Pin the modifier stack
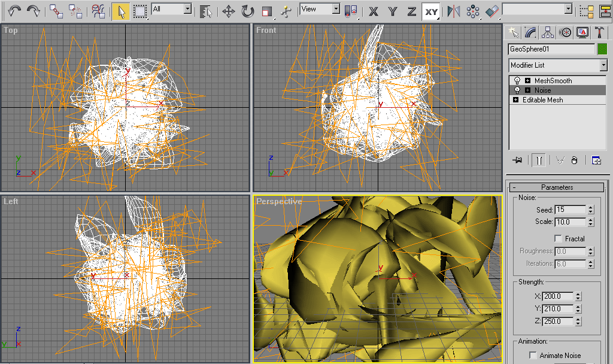Viewport: 613px width, 364px height. [517, 160]
